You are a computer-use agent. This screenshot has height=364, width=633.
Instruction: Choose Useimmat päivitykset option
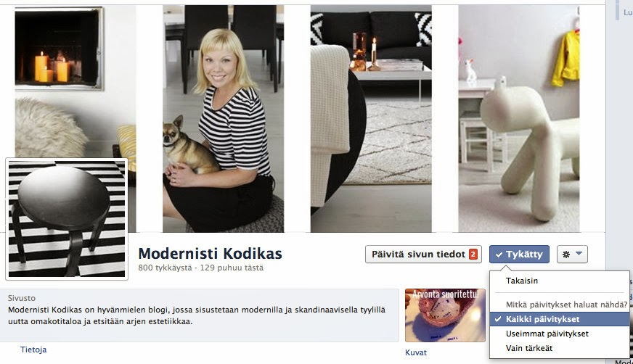[x=547, y=334]
